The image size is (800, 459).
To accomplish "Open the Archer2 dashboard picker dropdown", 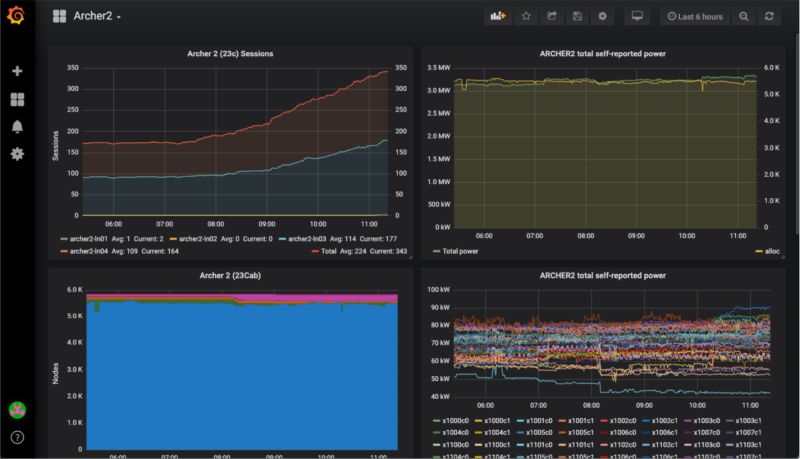I will [x=97, y=16].
